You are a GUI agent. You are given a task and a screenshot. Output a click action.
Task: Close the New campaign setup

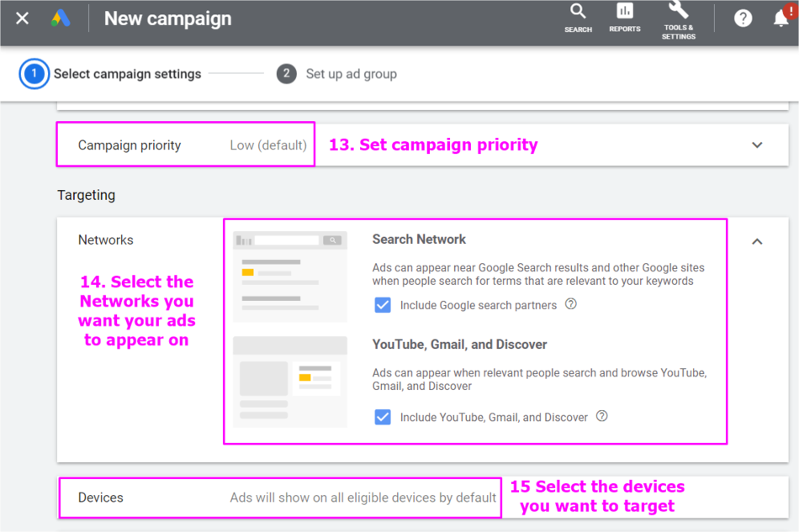pos(22,18)
